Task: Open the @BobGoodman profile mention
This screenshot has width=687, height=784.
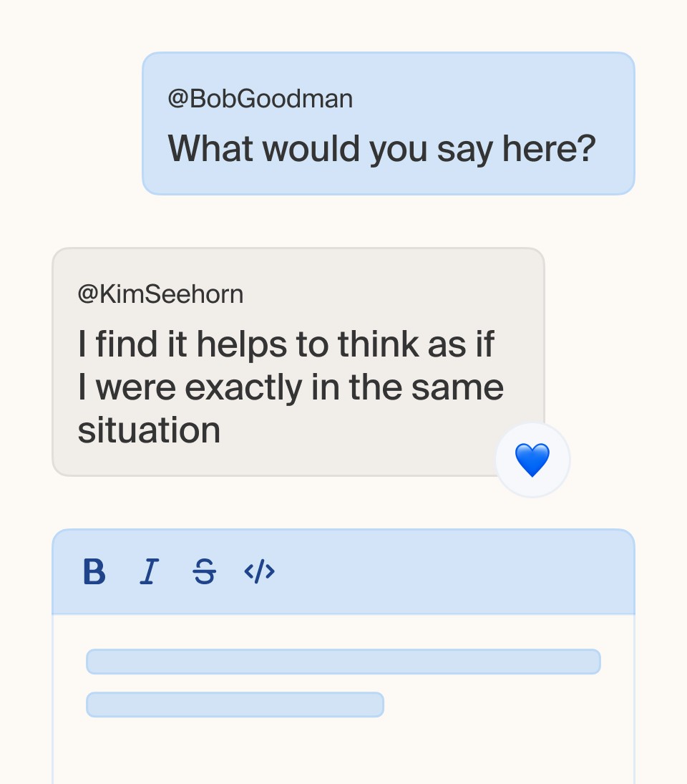Action: 260,99
